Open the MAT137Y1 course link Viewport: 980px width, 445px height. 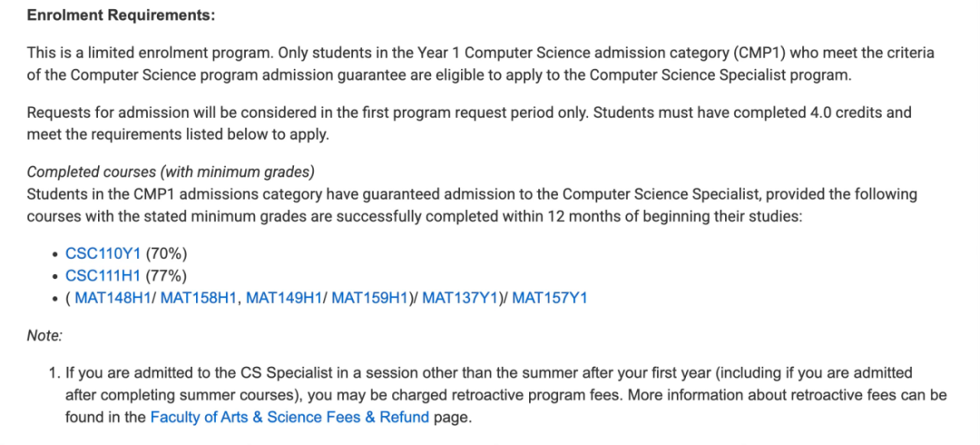(x=460, y=299)
